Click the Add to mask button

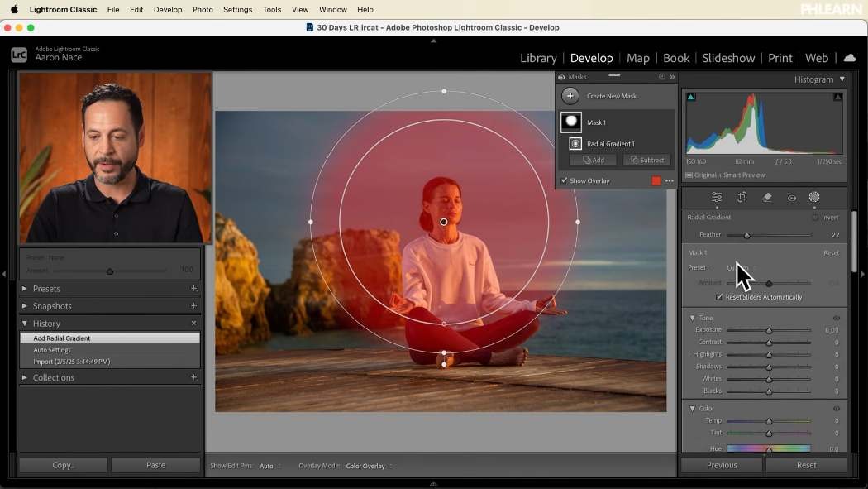tap(594, 160)
